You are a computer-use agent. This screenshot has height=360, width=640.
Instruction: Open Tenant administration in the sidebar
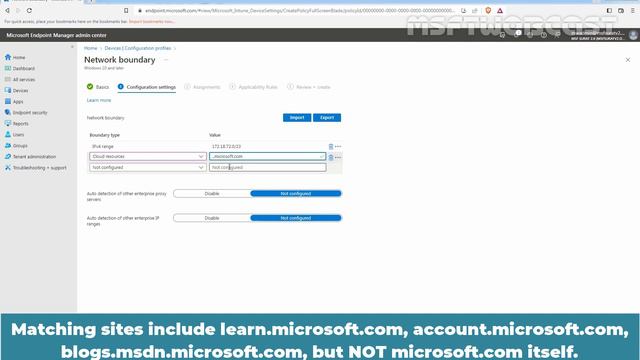click(x=34, y=157)
